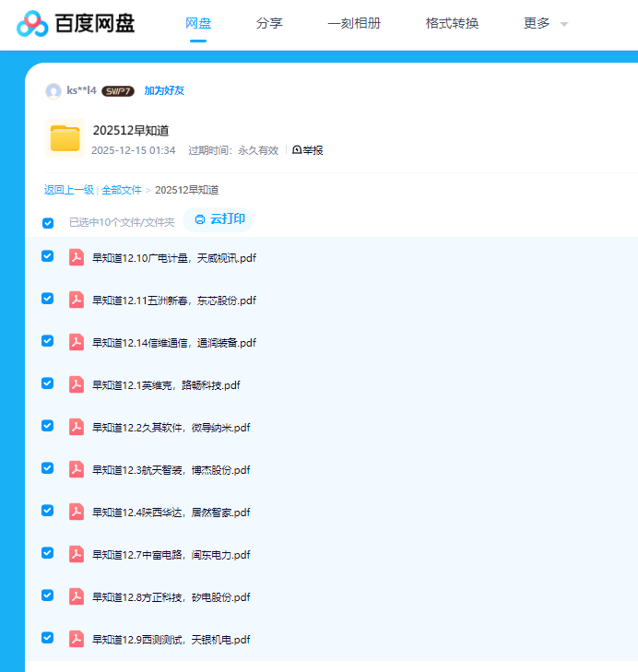Click the PDF icon for 早知道12.2久其软件
Viewport: 638px width, 672px height.
click(x=77, y=428)
